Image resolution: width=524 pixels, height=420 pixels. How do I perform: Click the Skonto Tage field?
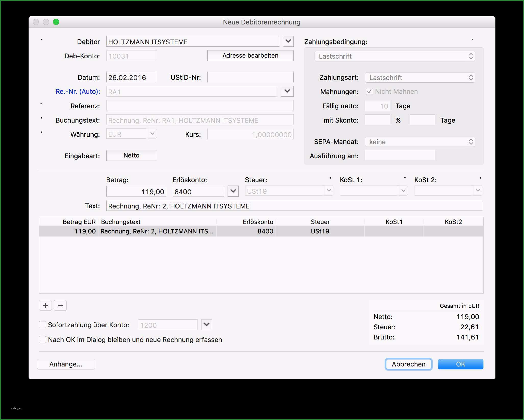[x=422, y=120]
